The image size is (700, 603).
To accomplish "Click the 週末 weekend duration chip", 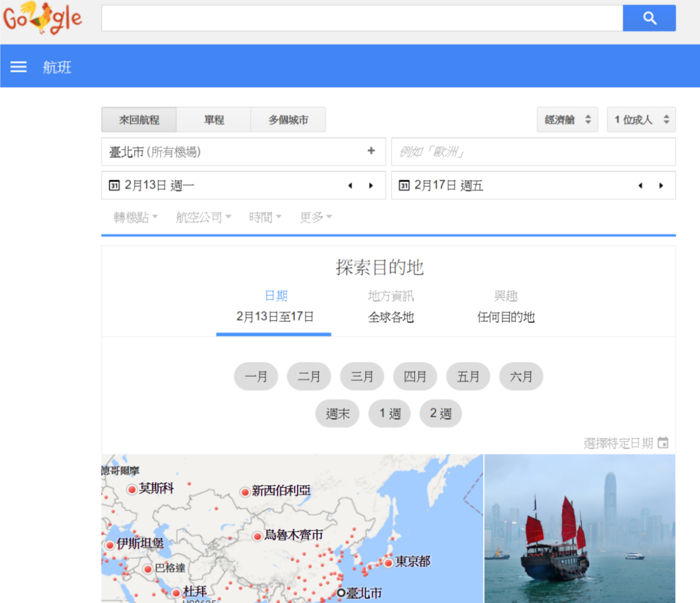I will [x=337, y=414].
